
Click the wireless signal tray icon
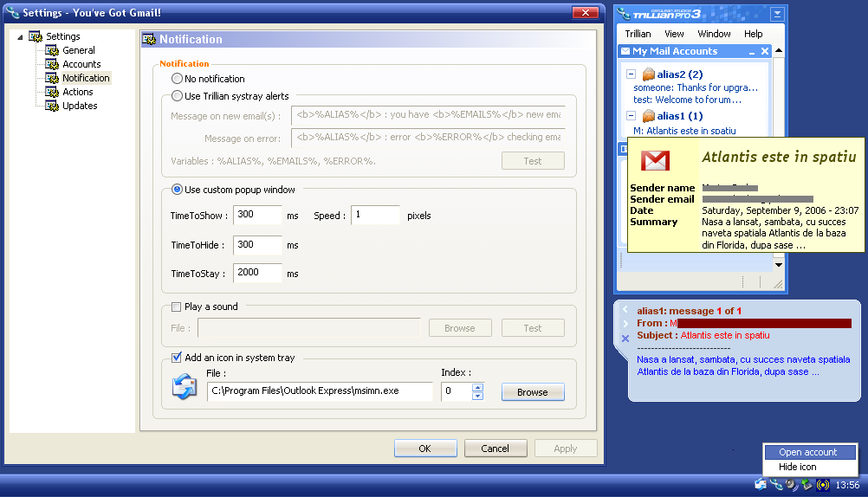(823, 485)
